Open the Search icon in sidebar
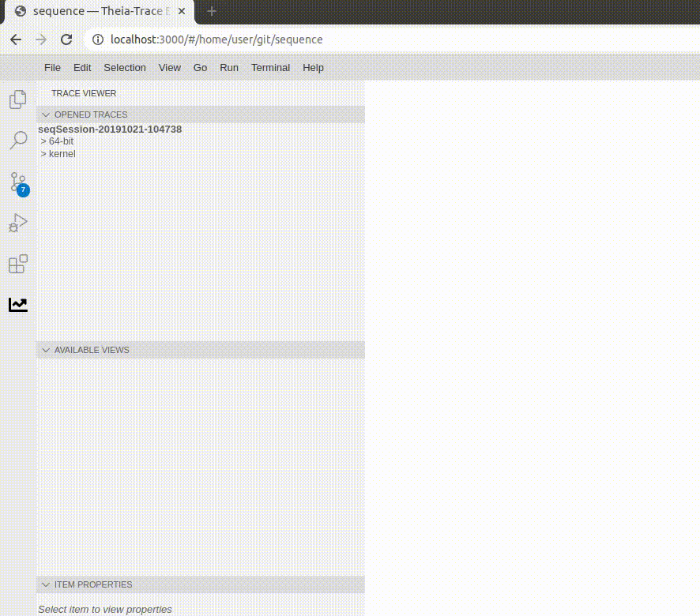The width and height of the screenshot is (700, 616). click(x=17, y=140)
